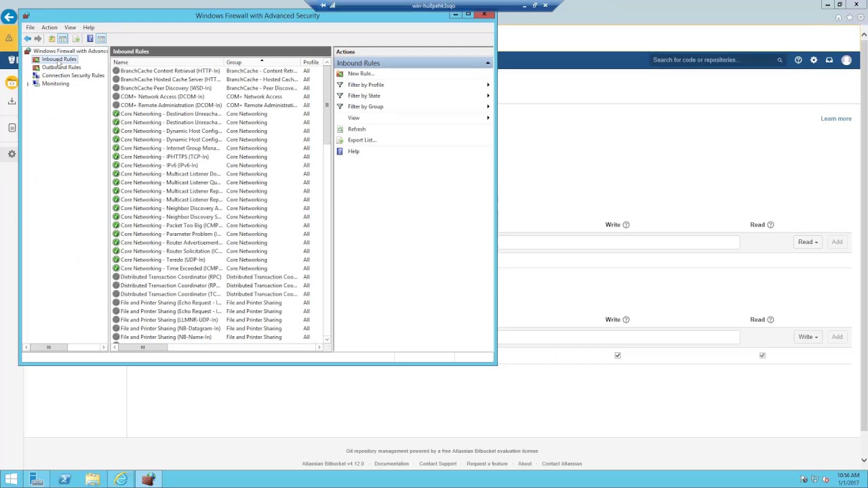Viewport: 868px width, 488px height.
Task: Select Connection Security Rules in the tree
Action: (73, 75)
